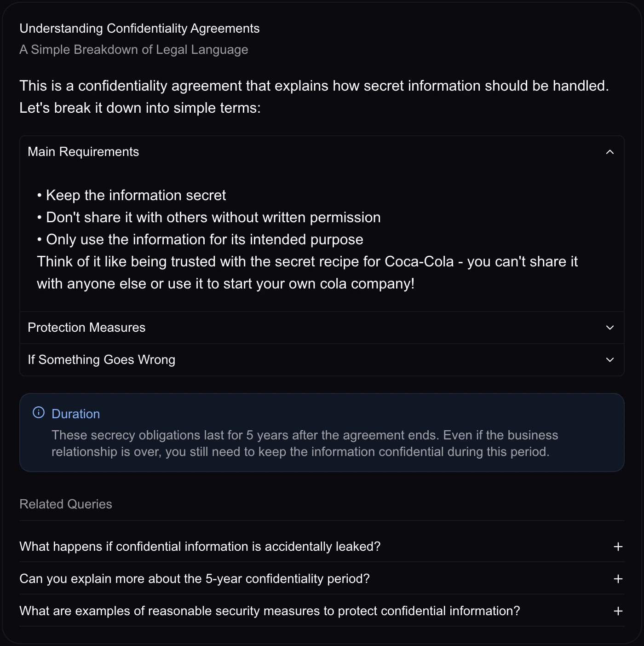Click the plus icon beside the 5-year confidentiality question
This screenshot has height=646, width=644.
(618, 579)
